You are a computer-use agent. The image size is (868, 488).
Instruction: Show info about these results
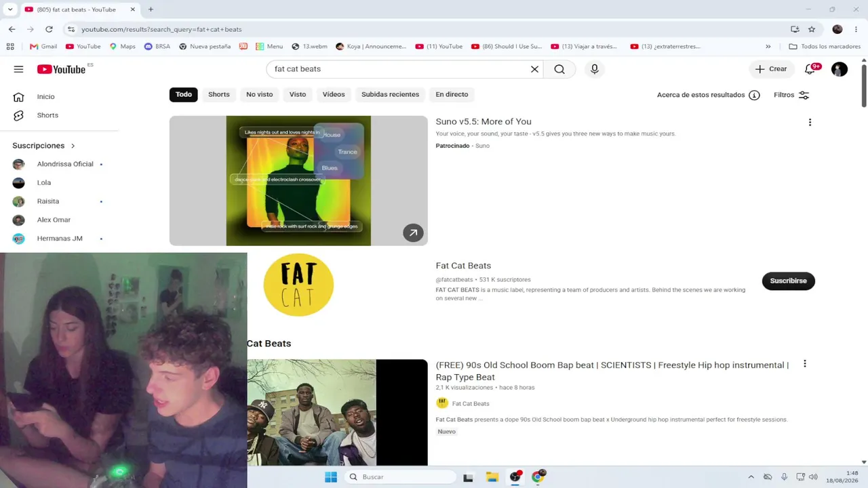(x=754, y=95)
